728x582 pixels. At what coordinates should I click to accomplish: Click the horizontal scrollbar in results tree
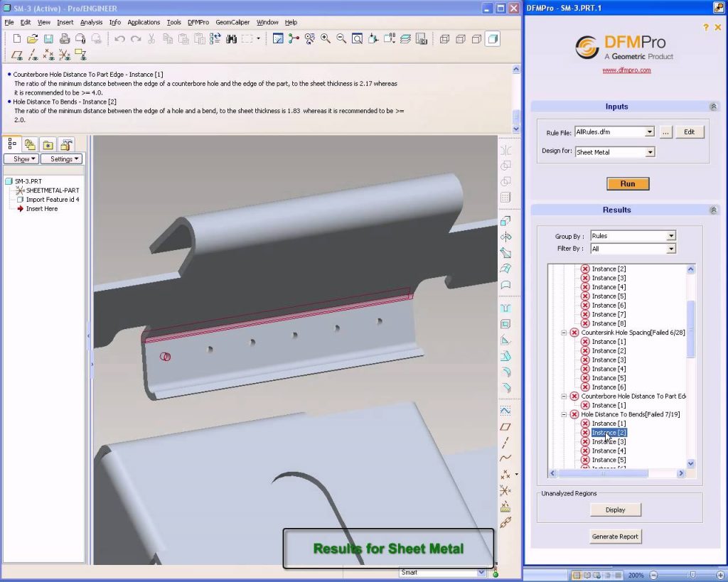pyautogui.click(x=603, y=473)
